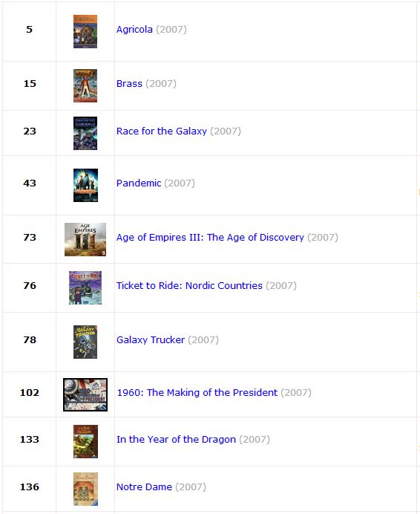Screen dimensions: 420x514
Task: Select the Galaxy Trucker cover thumbnail
Action: pyautogui.click(x=85, y=342)
